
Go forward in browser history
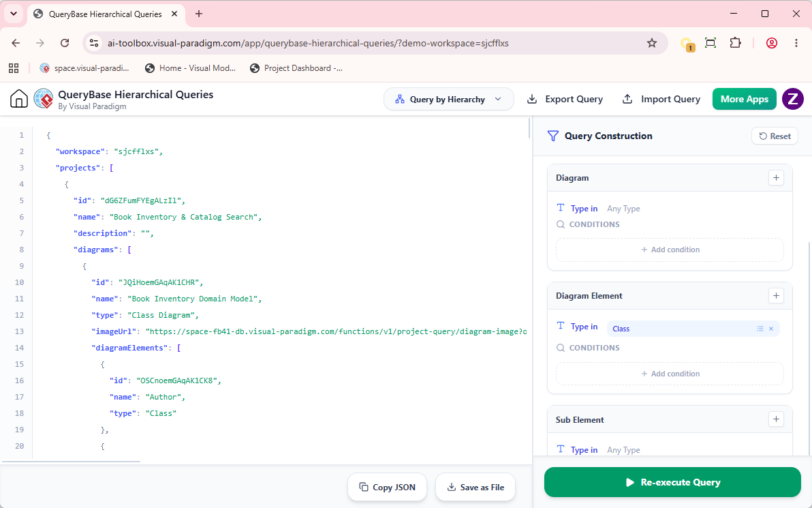[40, 43]
